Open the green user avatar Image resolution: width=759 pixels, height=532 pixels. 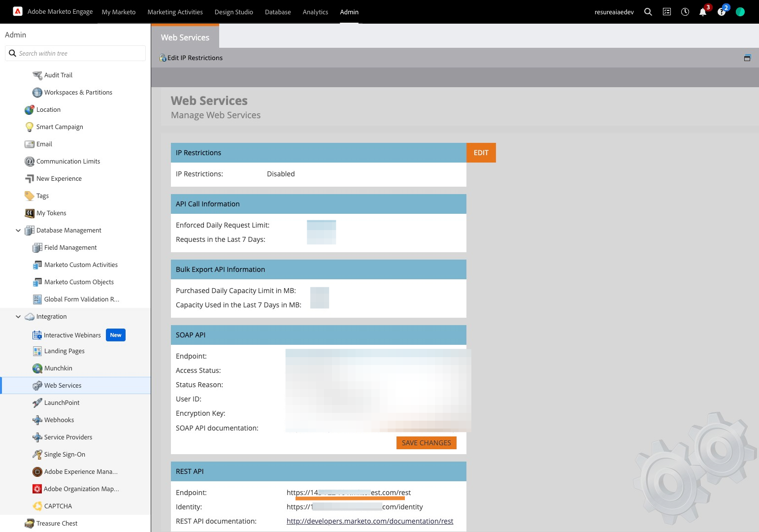[740, 12]
